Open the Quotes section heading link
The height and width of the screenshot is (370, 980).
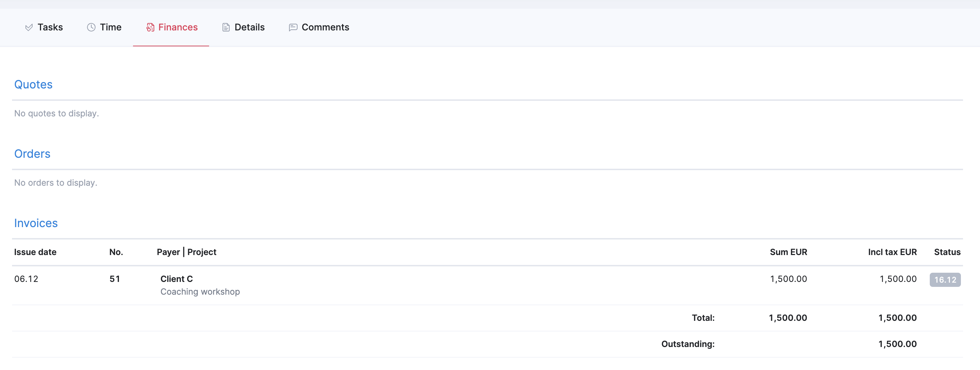pyautogui.click(x=34, y=85)
